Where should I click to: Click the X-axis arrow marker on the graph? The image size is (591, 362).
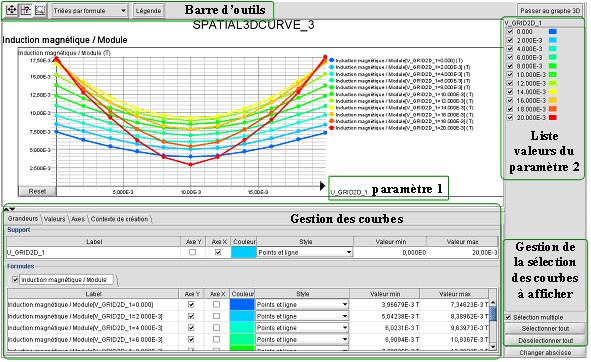pyautogui.click(x=322, y=186)
